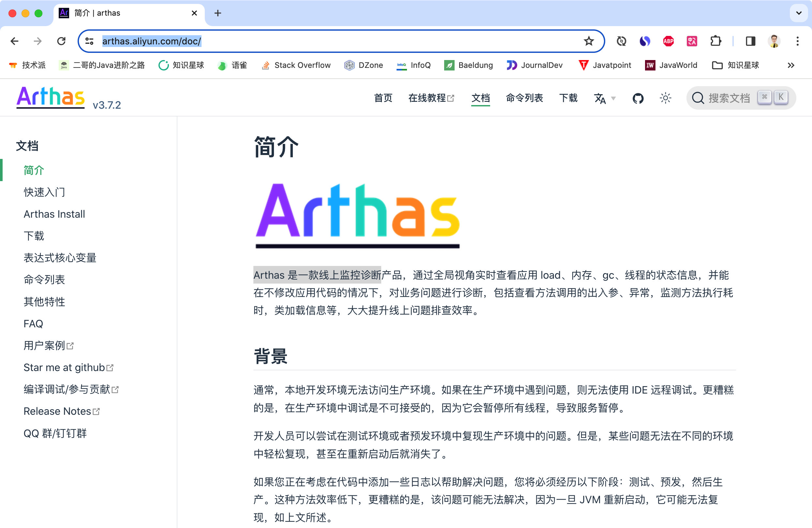
Task: Bookmark page with star icon
Action: pos(589,41)
